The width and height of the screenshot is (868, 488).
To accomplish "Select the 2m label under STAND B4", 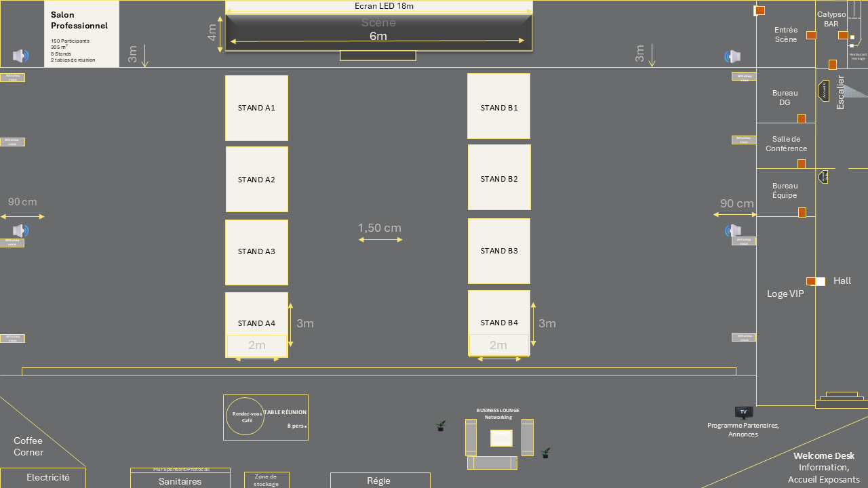I will tap(498, 346).
